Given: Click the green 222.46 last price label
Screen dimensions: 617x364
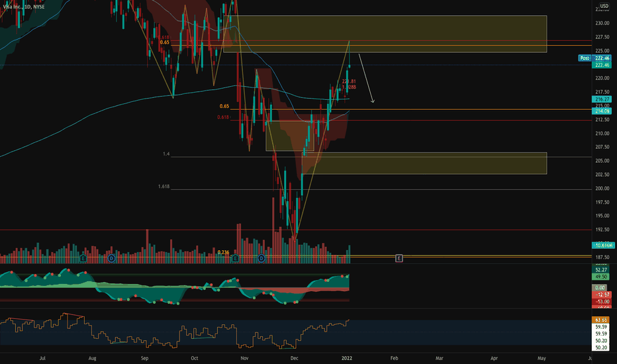Looking at the screenshot, I should 602,65.
